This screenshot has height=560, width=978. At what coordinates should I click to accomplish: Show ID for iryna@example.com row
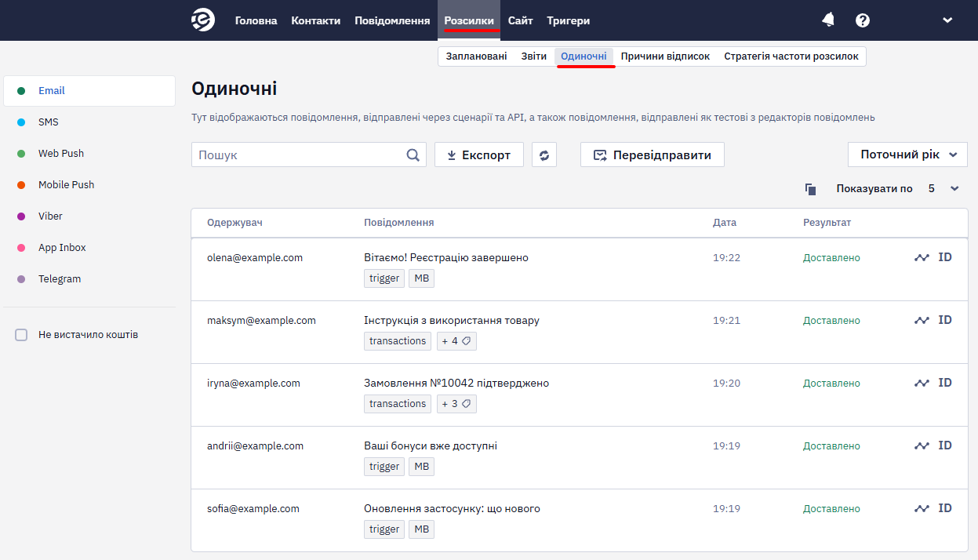(x=945, y=383)
